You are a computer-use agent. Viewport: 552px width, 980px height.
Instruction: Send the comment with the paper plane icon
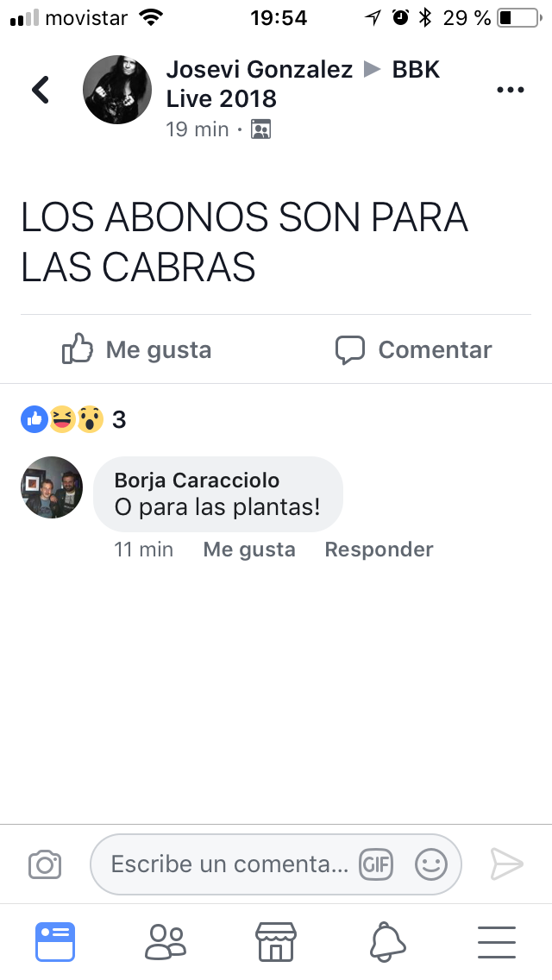[506, 864]
